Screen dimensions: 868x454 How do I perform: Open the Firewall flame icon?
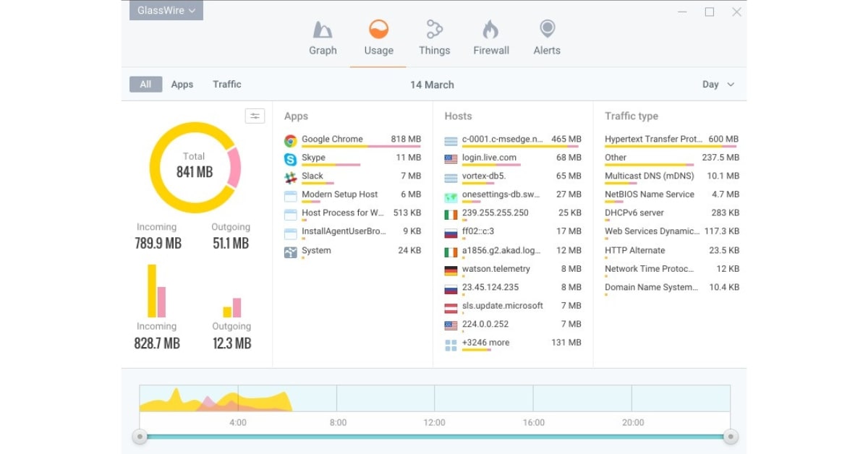click(490, 30)
